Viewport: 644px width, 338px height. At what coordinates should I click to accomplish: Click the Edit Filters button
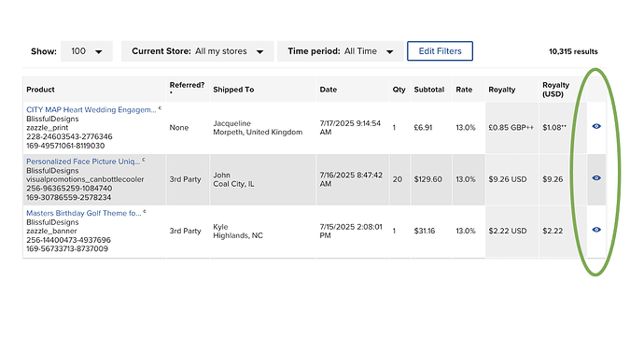tap(440, 51)
